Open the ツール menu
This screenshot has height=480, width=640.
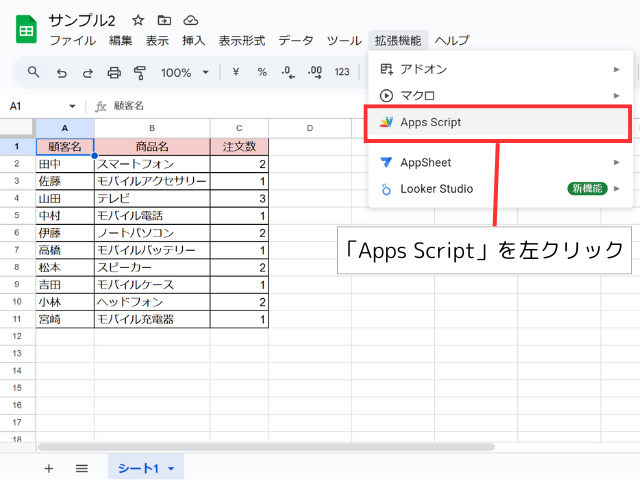click(344, 40)
